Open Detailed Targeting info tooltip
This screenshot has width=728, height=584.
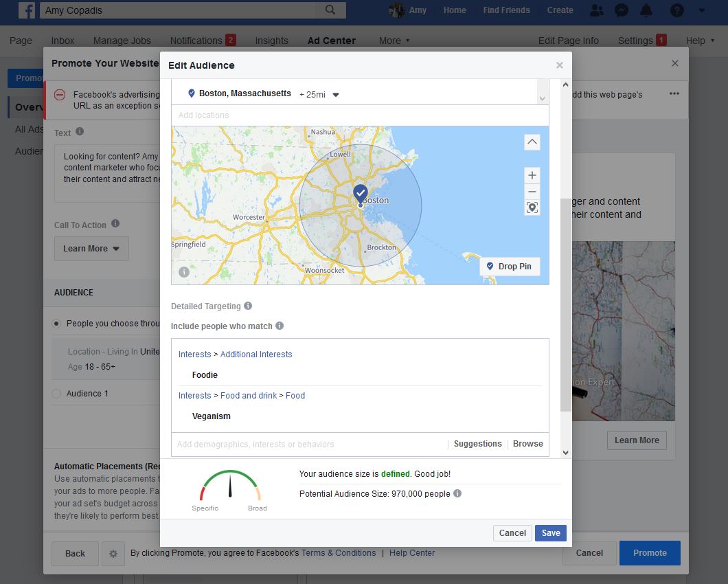coord(248,306)
